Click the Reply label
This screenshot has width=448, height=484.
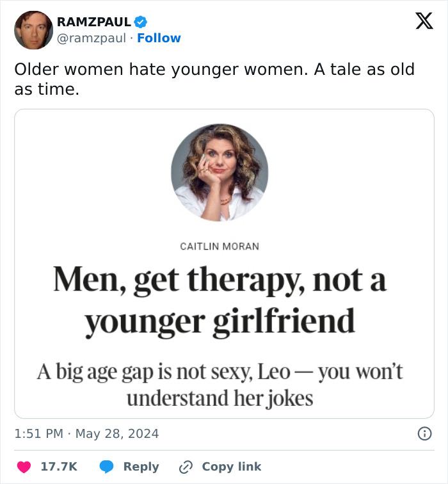point(141,467)
